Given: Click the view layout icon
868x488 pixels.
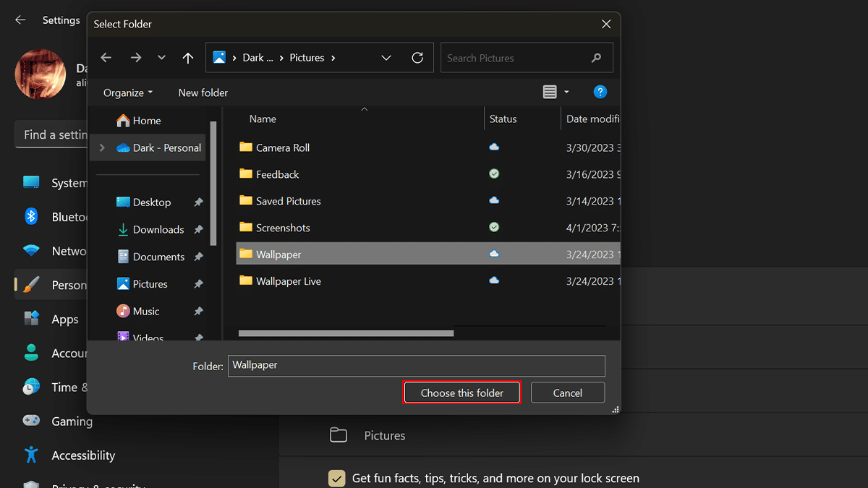Looking at the screenshot, I should (550, 92).
